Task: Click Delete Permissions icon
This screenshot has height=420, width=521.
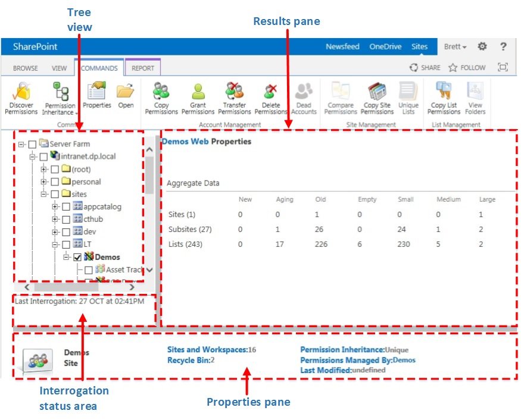Action: pyautogui.click(x=271, y=91)
